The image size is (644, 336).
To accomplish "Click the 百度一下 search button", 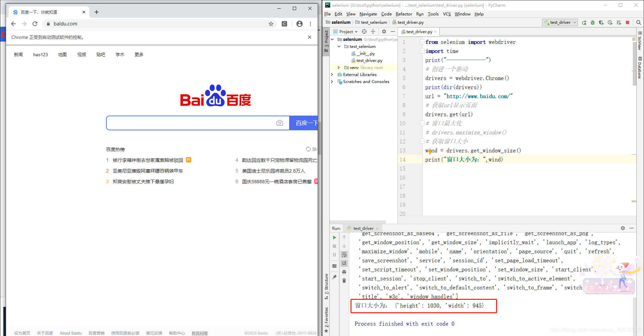I will tap(304, 123).
